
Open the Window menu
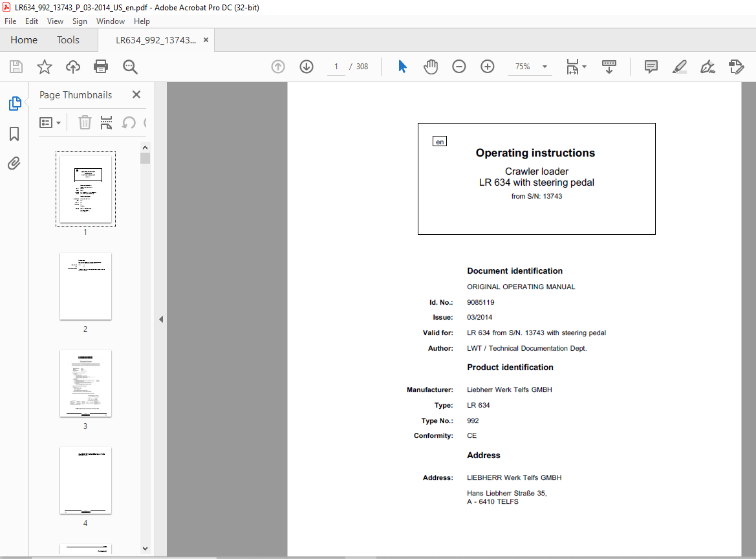(x=111, y=21)
